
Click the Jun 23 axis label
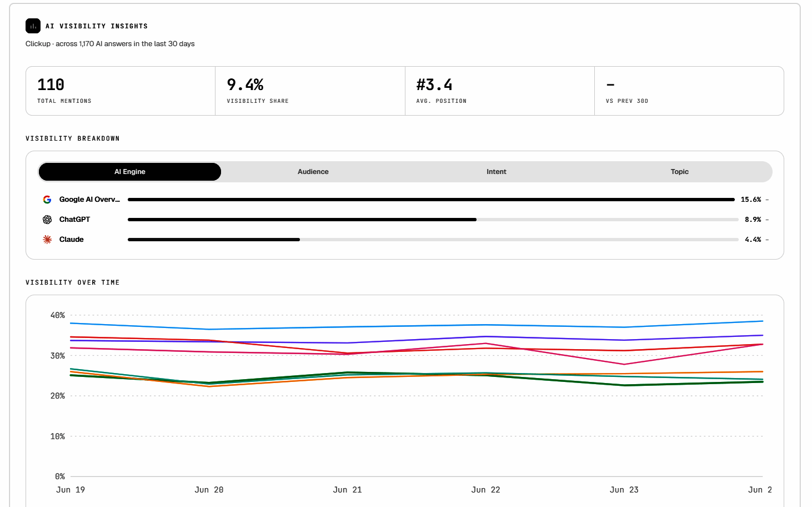[624, 490]
